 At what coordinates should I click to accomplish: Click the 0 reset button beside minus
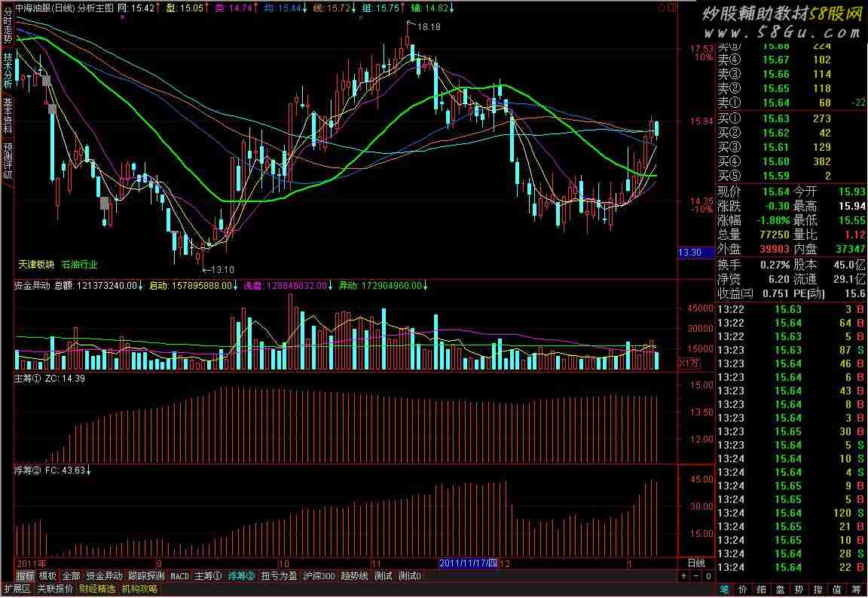click(708, 576)
